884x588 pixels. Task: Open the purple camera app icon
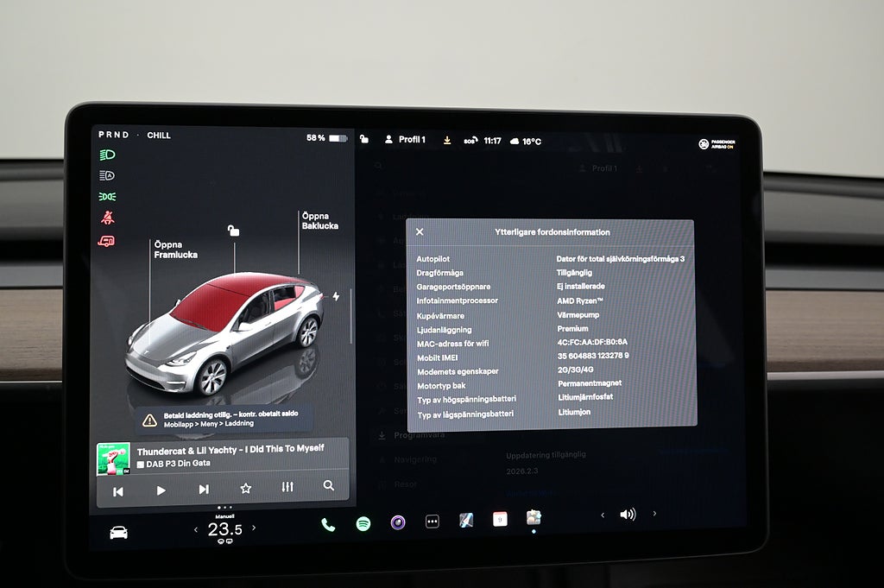398,522
